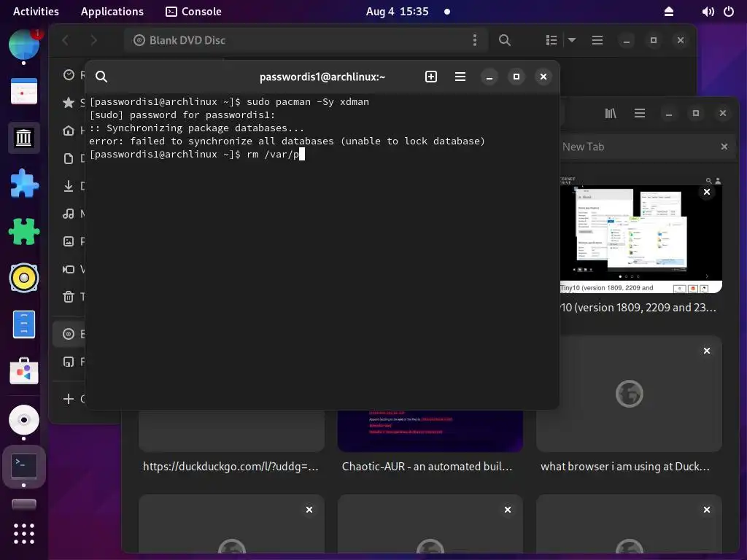Go forward in Files window
Viewport: 747px width, 560px height.
(x=93, y=40)
